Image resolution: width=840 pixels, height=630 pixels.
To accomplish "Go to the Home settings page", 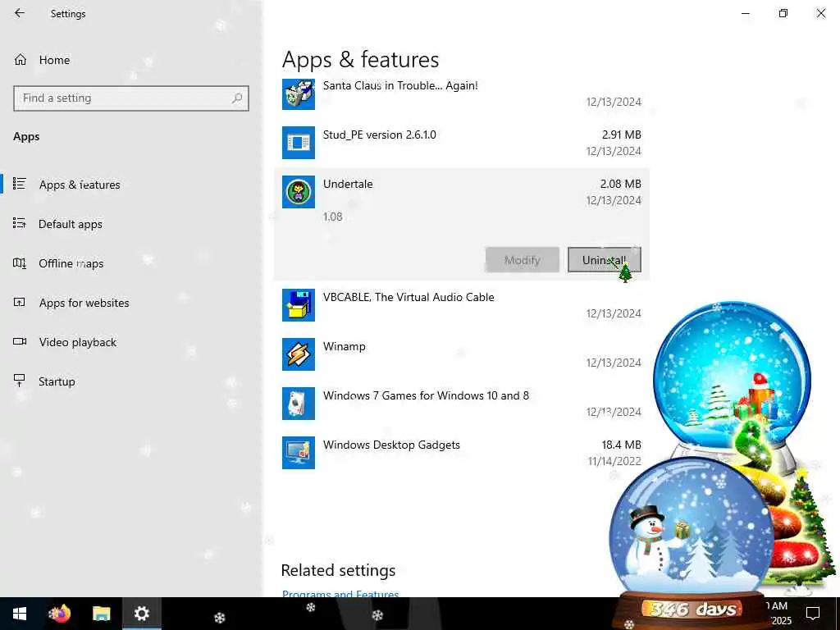I will coord(54,60).
